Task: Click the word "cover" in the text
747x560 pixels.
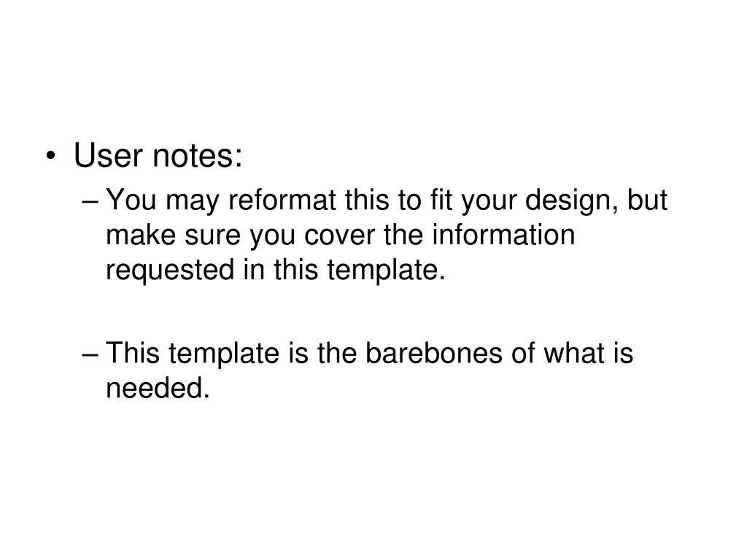Action: pos(339,236)
